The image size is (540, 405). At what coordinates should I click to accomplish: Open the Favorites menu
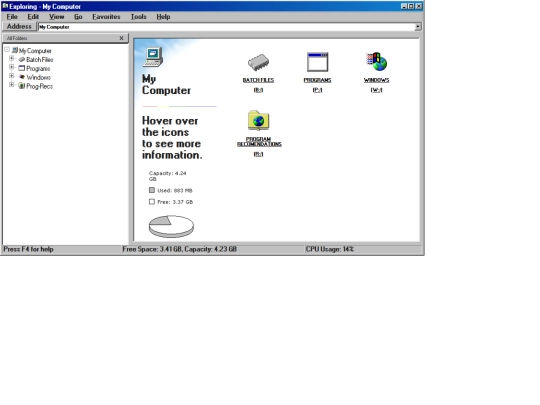[x=106, y=17]
